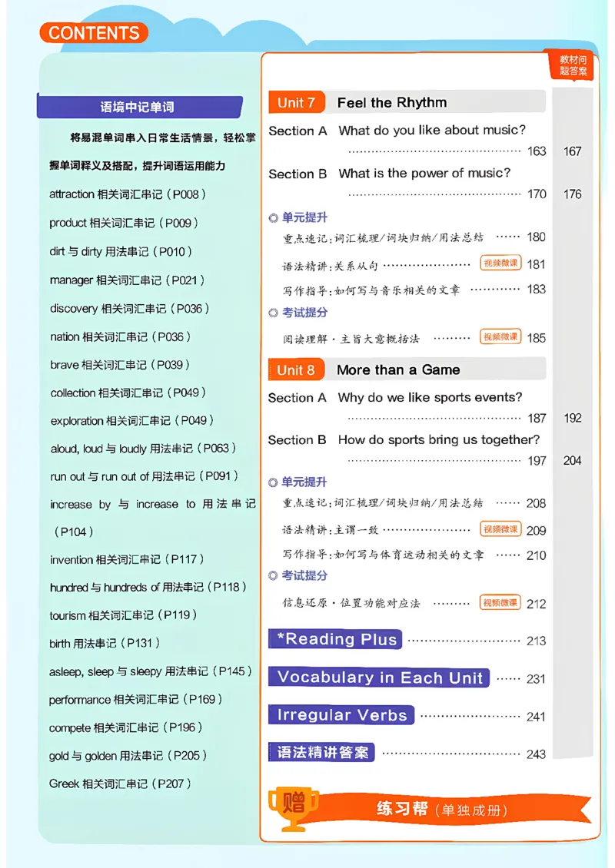This screenshot has width=615, height=868.
Task: Click 语法精讲:关系从句 entry
Action: tap(331, 267)
